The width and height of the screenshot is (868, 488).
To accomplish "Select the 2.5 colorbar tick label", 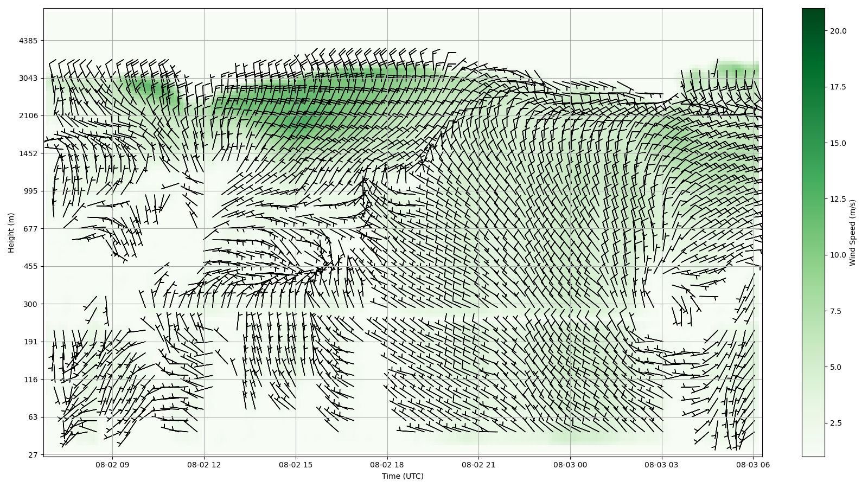I will 836,423.
